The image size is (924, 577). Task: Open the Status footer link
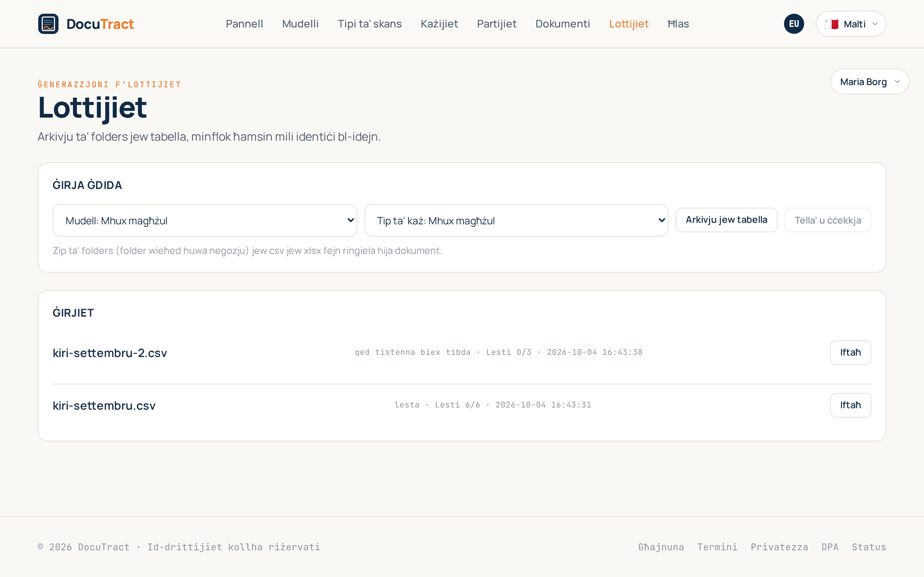tap(869, 547)
